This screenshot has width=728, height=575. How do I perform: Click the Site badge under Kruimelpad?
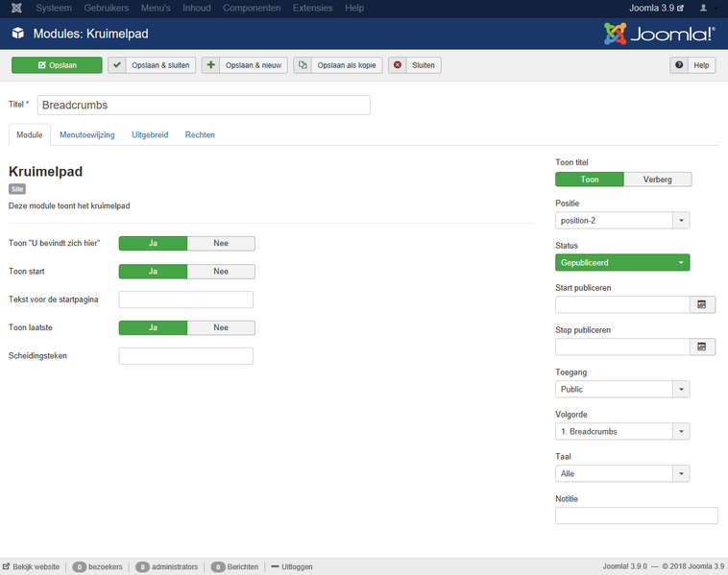pos(17,189)
